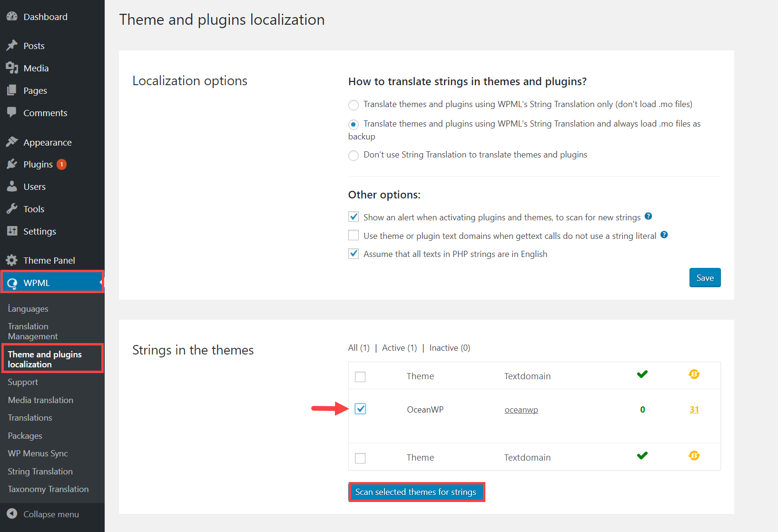Uncheck Assume all texts are English
778x532 pixels.
(x=354, y=254)
